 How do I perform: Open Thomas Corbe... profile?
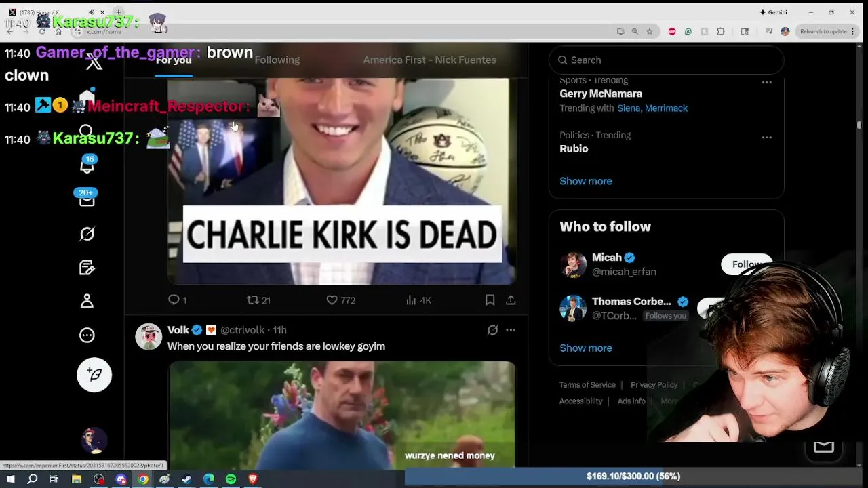coord(631,302)
